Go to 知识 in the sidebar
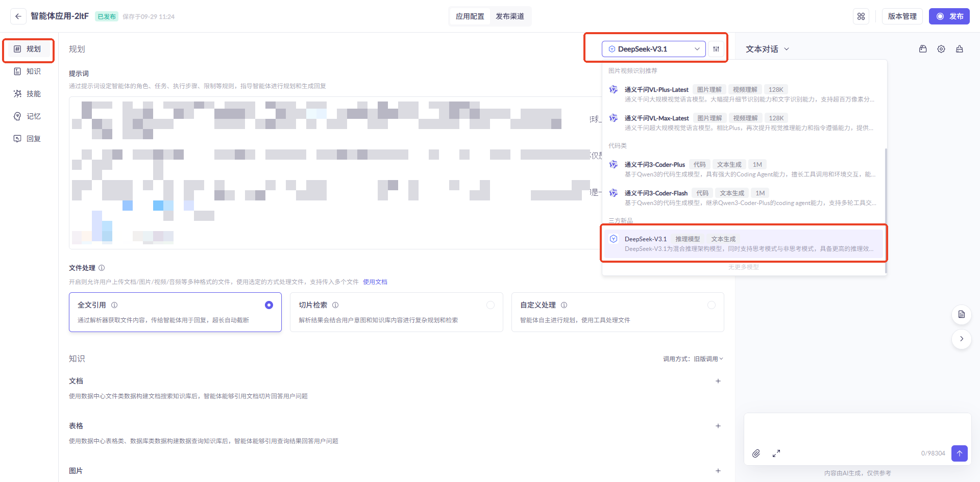 point(29,71)
